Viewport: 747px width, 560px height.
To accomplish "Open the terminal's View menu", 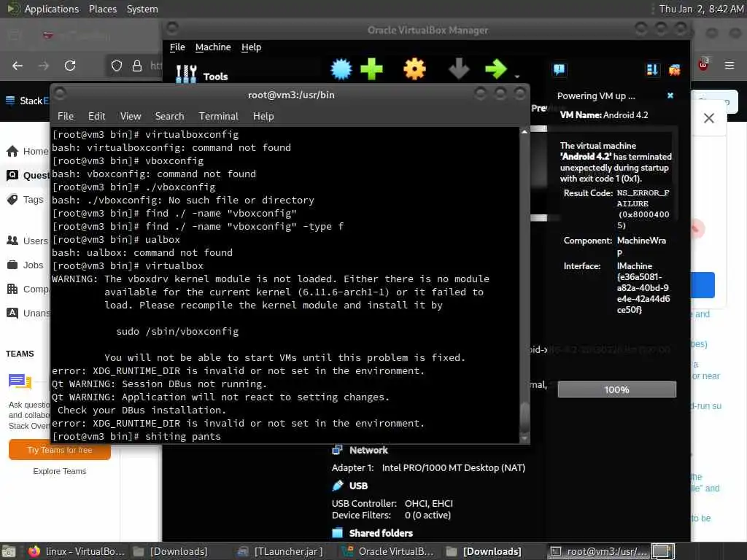I will tap(131, 116).
